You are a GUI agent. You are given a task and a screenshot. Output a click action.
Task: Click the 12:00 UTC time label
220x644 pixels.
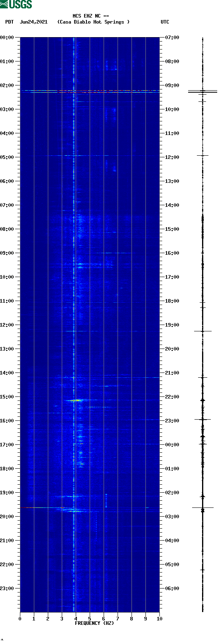[x=172, y=157]
